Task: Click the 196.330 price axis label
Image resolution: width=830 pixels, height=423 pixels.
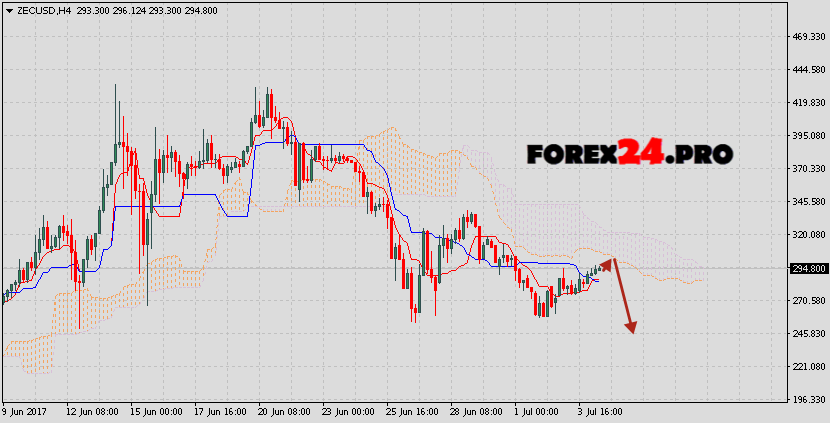Action: pos(806,400)
